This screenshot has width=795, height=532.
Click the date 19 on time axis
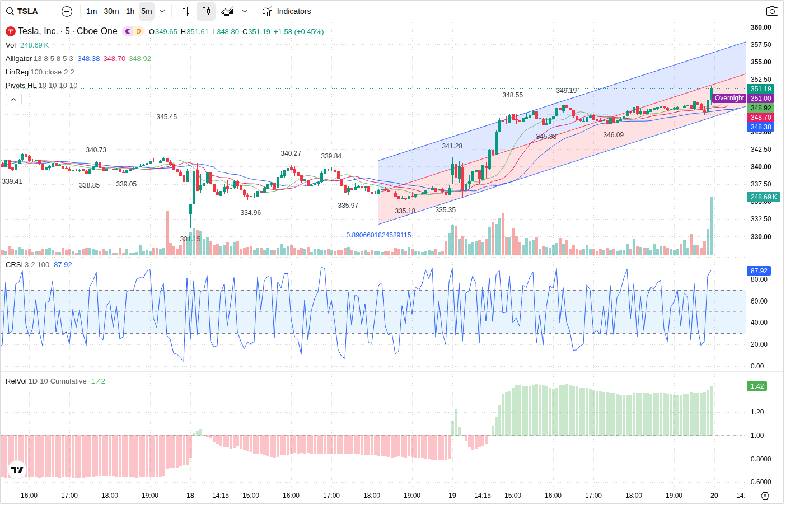pyautogui.click(x=452, y=496)
